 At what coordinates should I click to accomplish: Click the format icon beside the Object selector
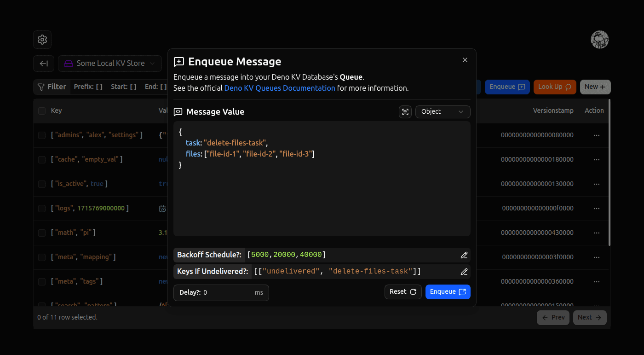coord(405,111)
